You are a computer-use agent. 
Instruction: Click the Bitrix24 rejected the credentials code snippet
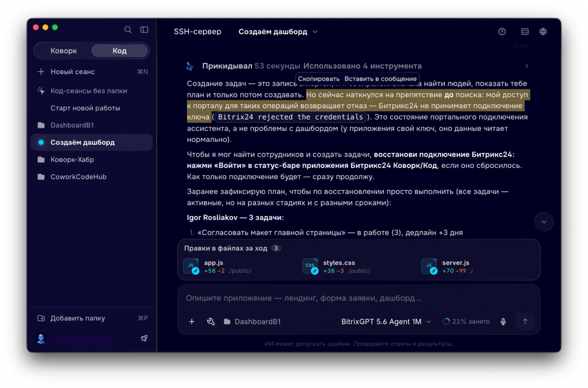point(290,117)
